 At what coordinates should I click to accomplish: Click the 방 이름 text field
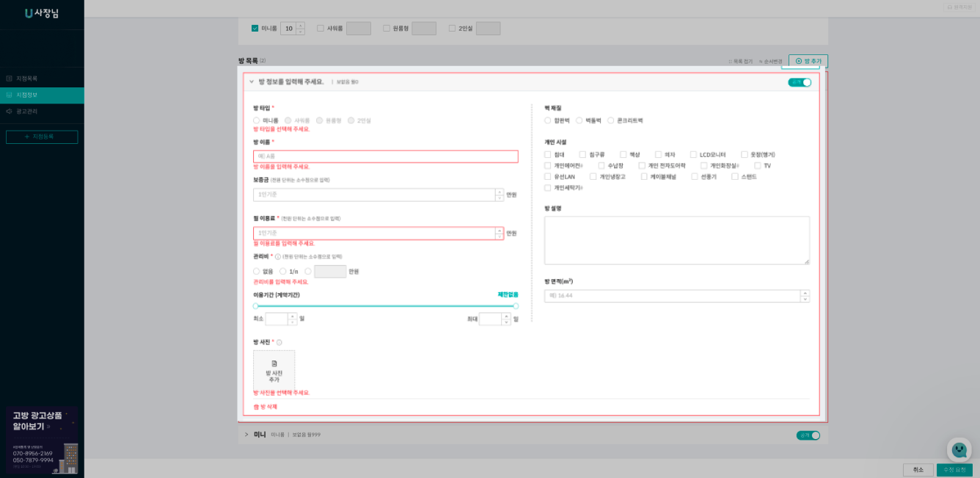(385, 156)
